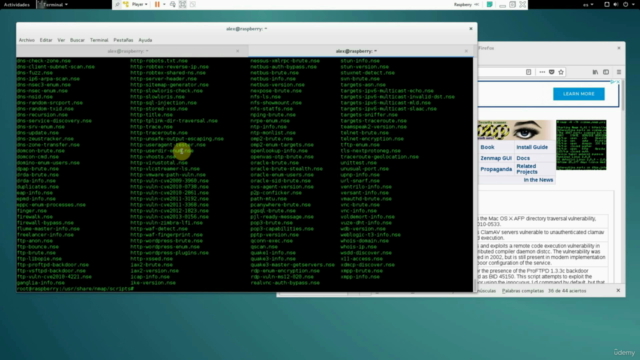
Task: Click the Nmap terminal output thumbnail
Action: pyautogui.click(x=581, y=145)
